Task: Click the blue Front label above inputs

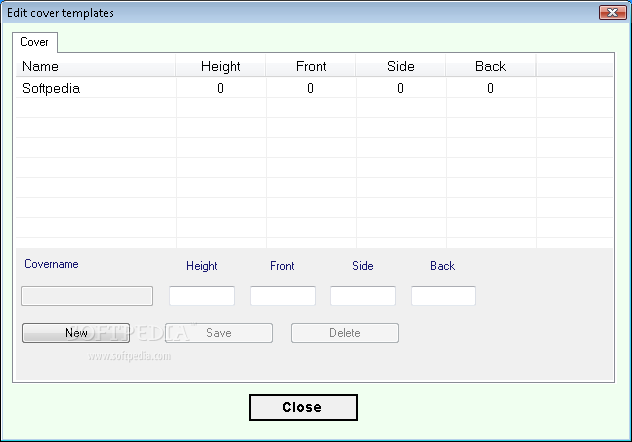Action: click(282, 266)
